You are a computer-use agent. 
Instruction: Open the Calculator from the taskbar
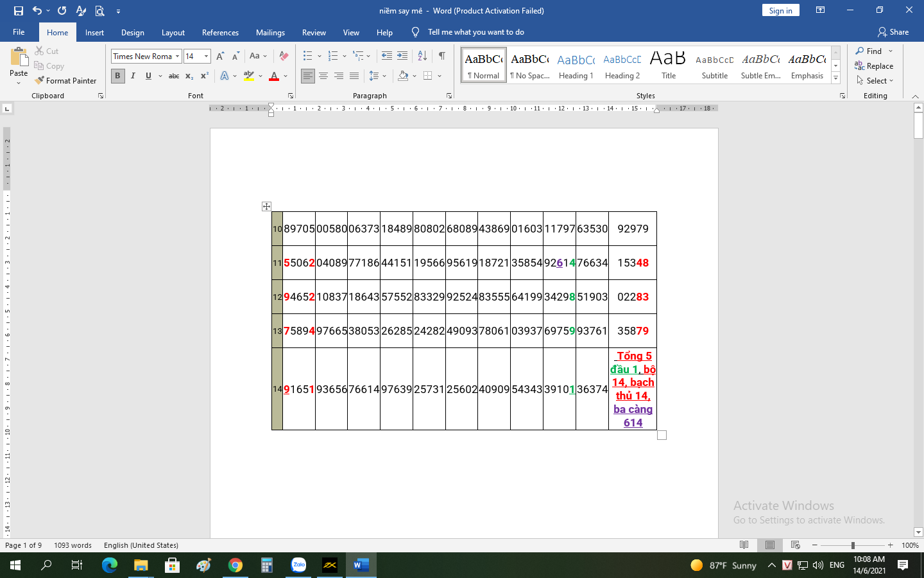(x=267, y=565)
